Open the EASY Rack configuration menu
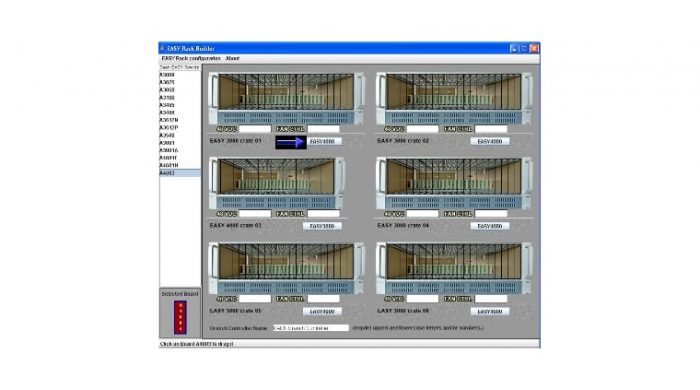The height and width of the screenshot is (390, 700). (191, 58)
